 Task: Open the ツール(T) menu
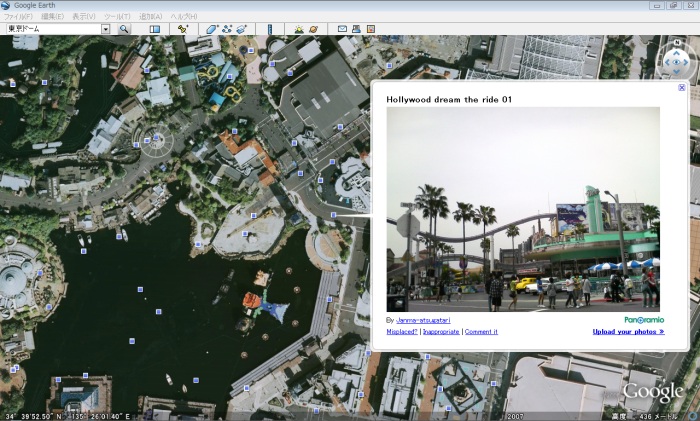pyautogui.click(x=117, y=17)
